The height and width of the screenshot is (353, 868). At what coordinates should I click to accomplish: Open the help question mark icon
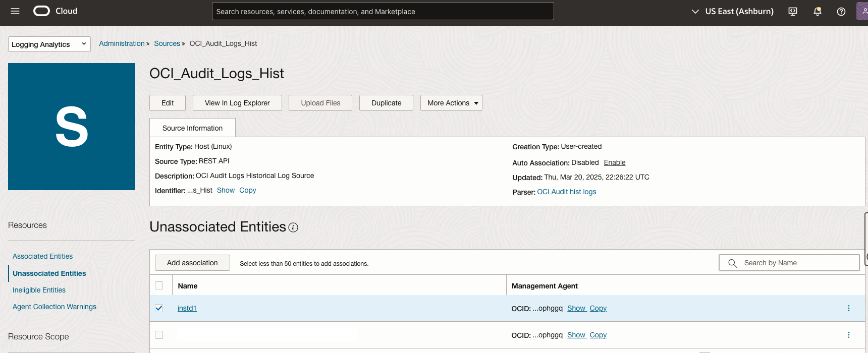[x=841, y=12]
